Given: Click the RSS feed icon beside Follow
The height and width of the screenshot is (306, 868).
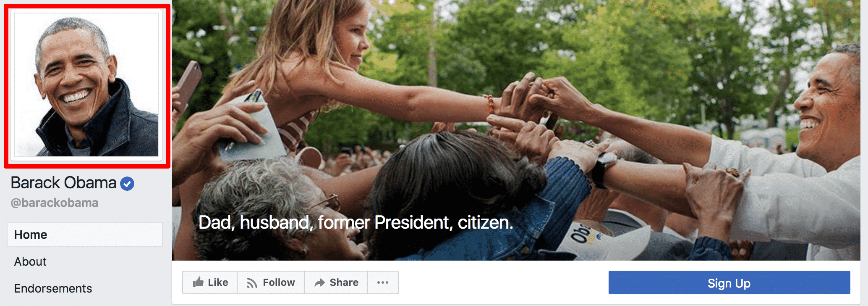Looking at the screenshot, I should click(x=252, y=283).
